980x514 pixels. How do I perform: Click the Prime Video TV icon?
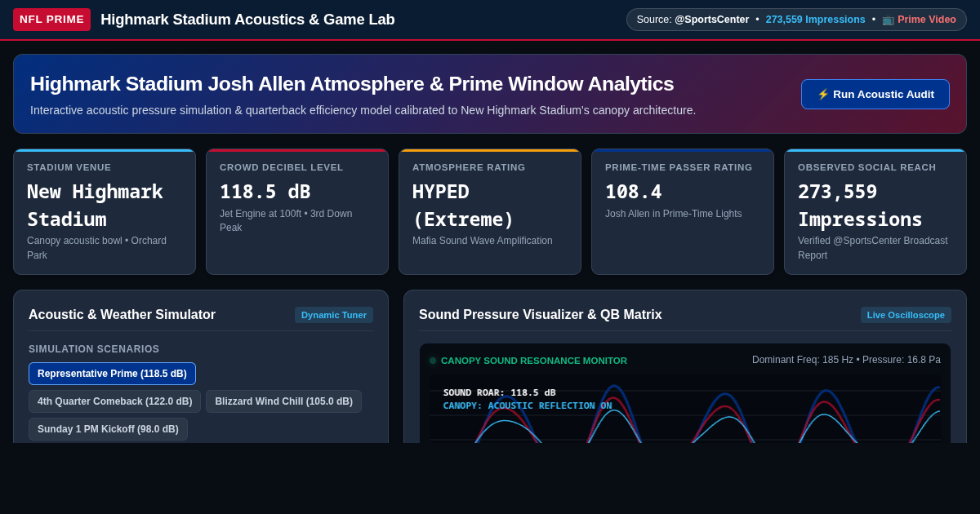point(888,20)
